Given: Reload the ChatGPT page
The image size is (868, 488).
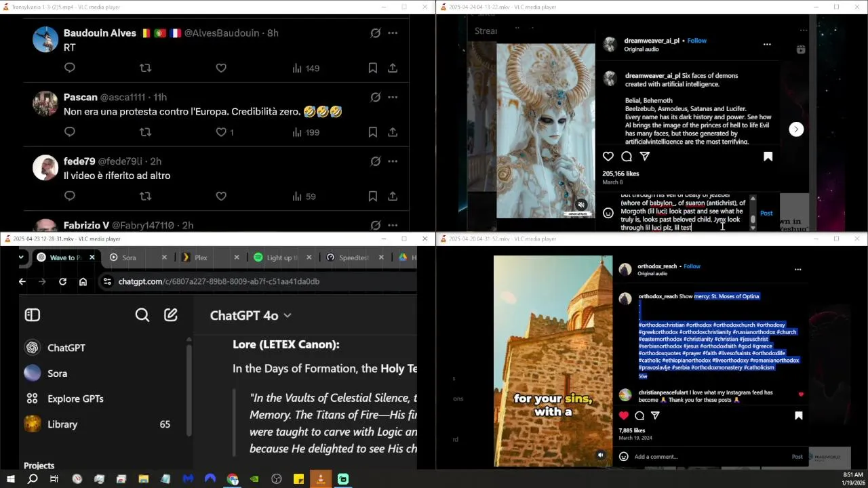Looking at the screenshot, I should (62, 281).
